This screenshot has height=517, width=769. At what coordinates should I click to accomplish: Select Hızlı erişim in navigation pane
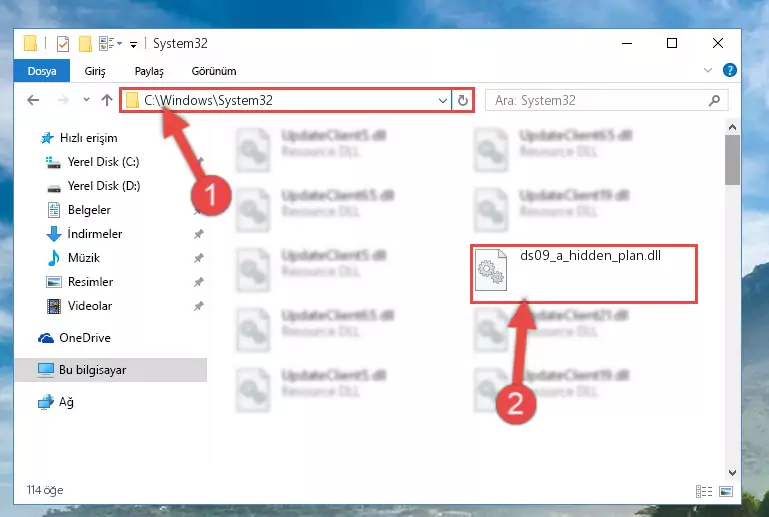tap(88, 138)
